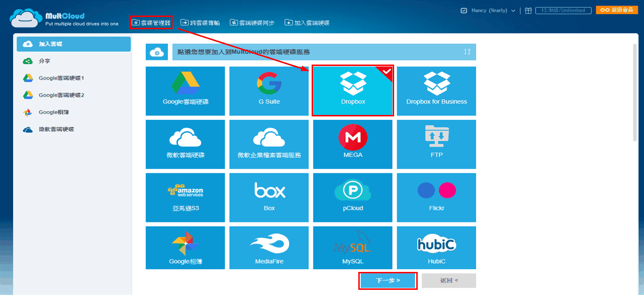Open the 跨雲碟傳輸 tab
The width and height of the screenshot is (644, 295).
click(x=200, y=23)
